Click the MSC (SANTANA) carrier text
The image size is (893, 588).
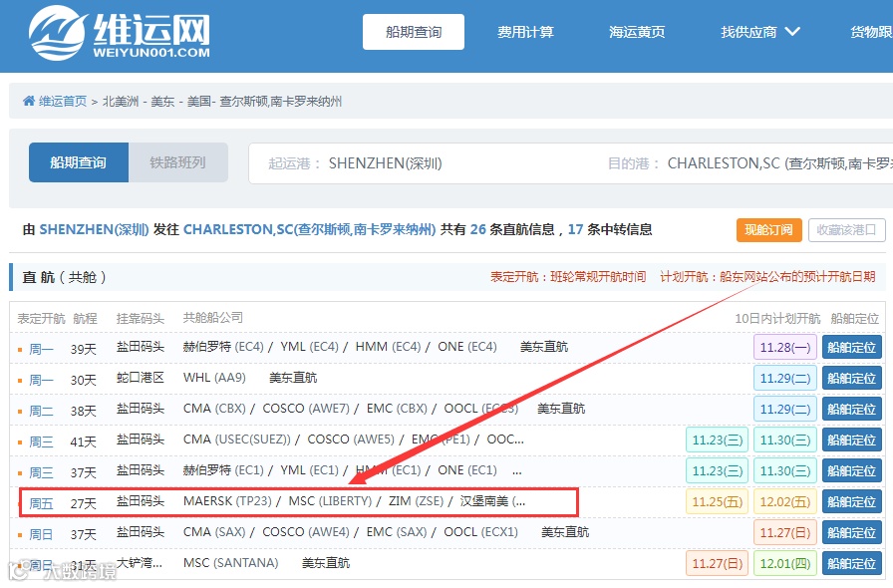point(230,562)
